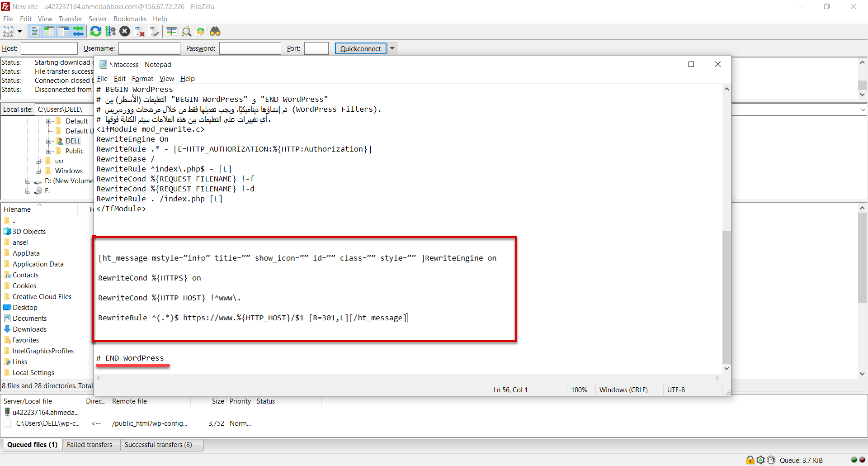Open the Format menu in Notepad

[142, 79]
